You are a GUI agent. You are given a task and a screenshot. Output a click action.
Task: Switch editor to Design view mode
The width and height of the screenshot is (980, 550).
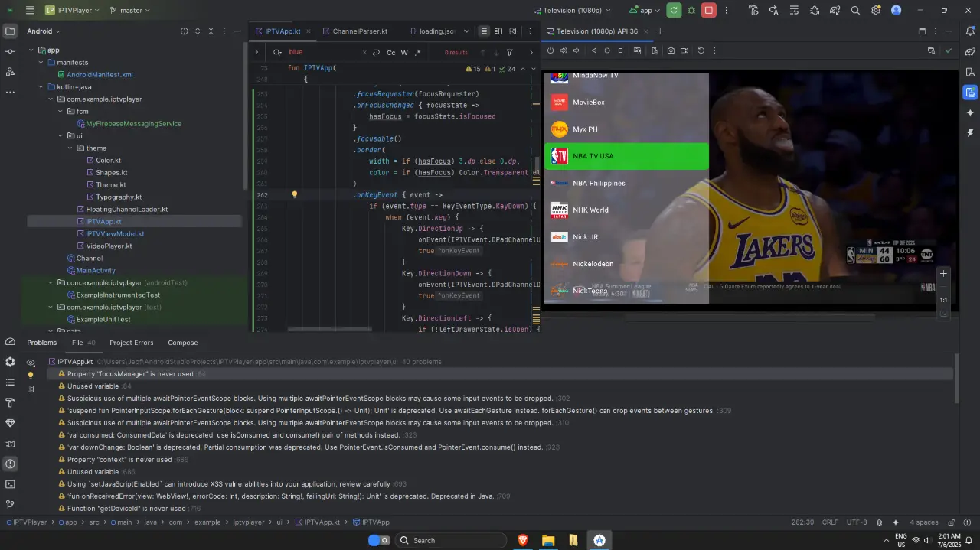tap(512, 31)
